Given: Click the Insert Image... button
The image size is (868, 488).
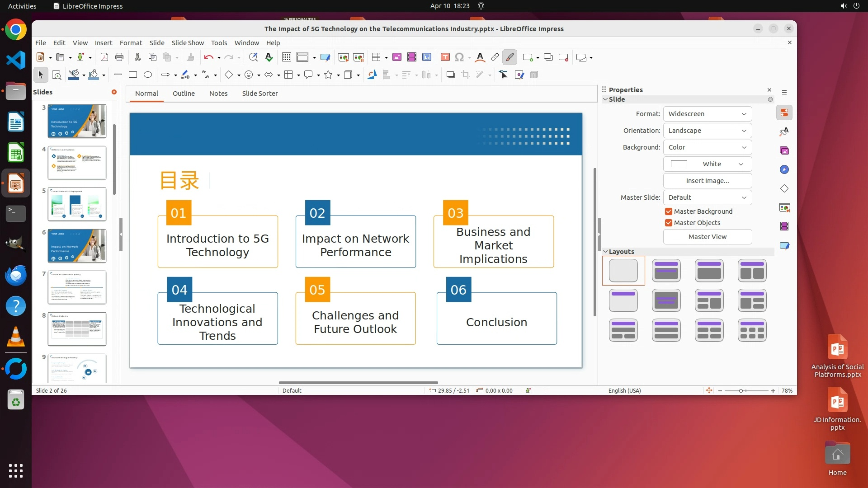Looking at the screenshot, I should point(707,181).
